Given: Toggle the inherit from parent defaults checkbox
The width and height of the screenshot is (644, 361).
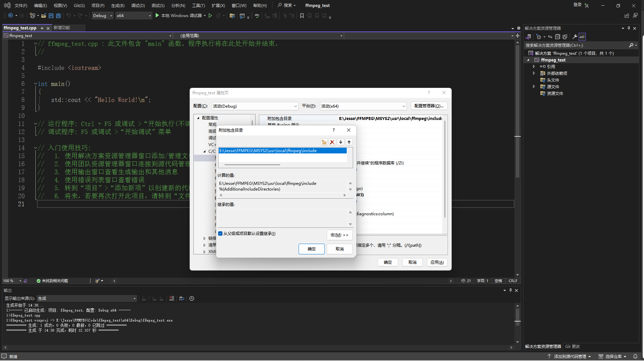Looking at the screenshot, I should coord(220,234).
